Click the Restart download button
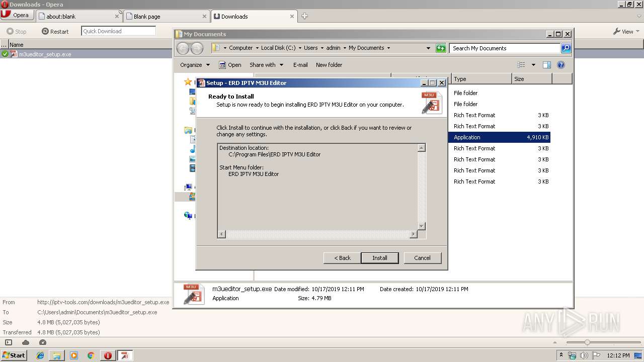Viewport: 644px width, 362px height. pos(55,31)
